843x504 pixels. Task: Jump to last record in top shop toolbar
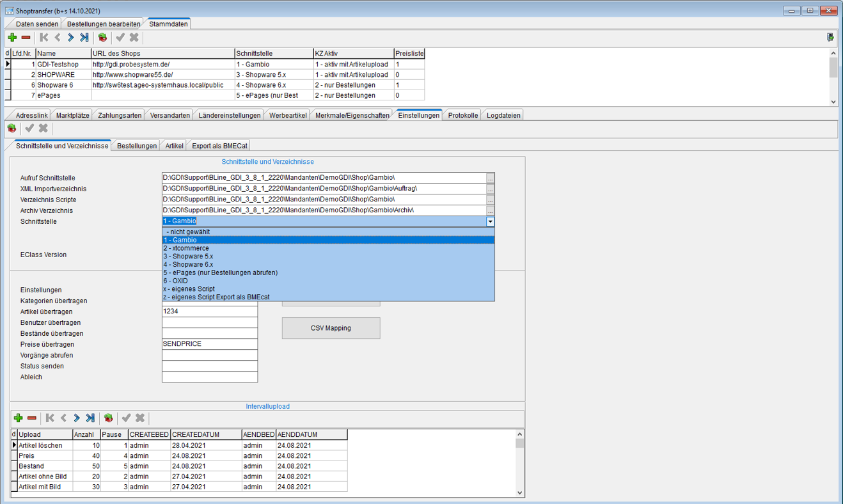point(84,38)
